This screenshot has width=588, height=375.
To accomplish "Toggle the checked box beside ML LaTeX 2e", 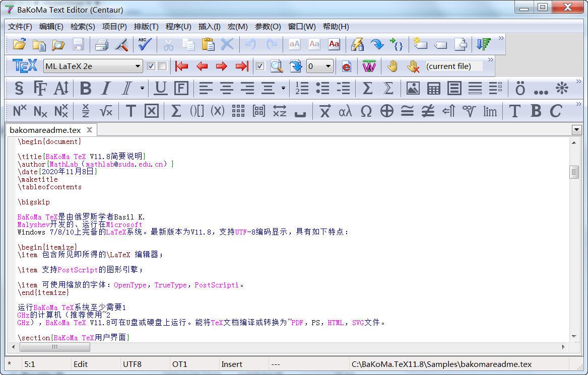I will point(151,66).
